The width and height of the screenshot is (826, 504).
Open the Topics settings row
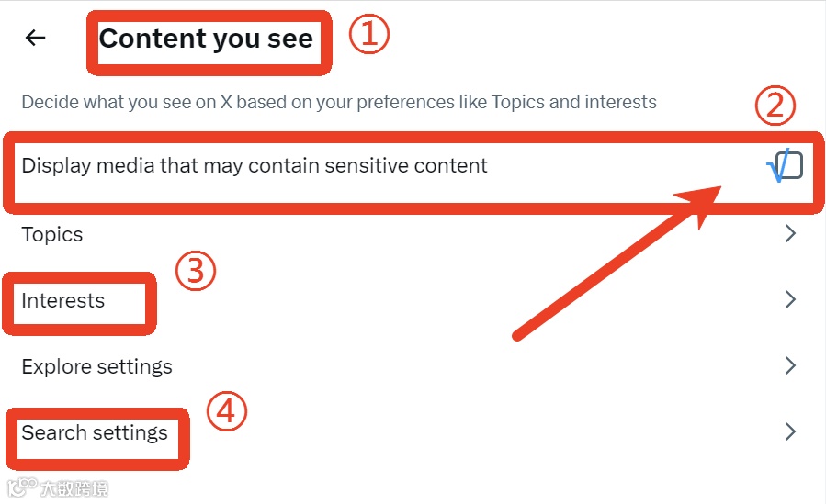coord(52,234)
